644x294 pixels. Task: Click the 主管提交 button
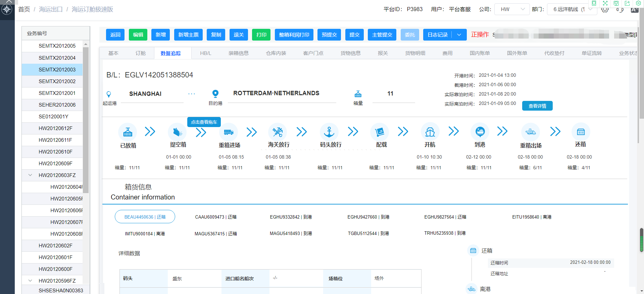pyautogui.click(x=382, y=35)
